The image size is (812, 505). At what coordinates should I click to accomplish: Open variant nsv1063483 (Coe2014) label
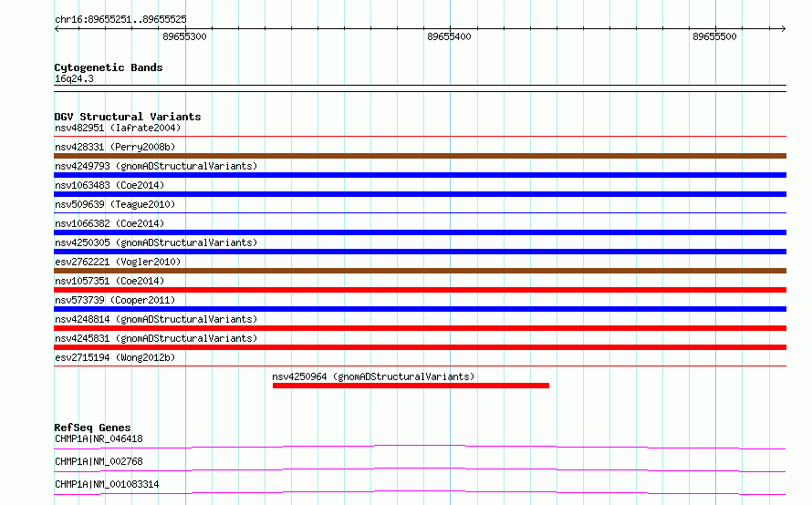[109, 185]
